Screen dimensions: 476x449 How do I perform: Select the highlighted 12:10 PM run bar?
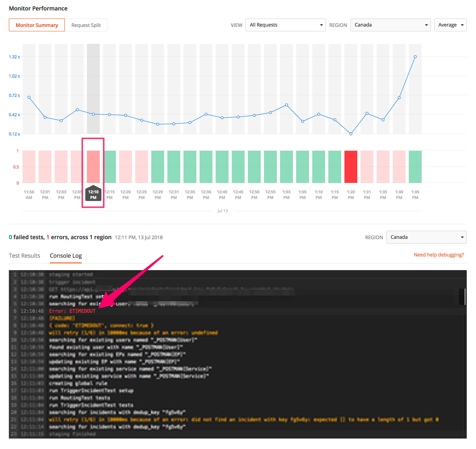[93, 167]
